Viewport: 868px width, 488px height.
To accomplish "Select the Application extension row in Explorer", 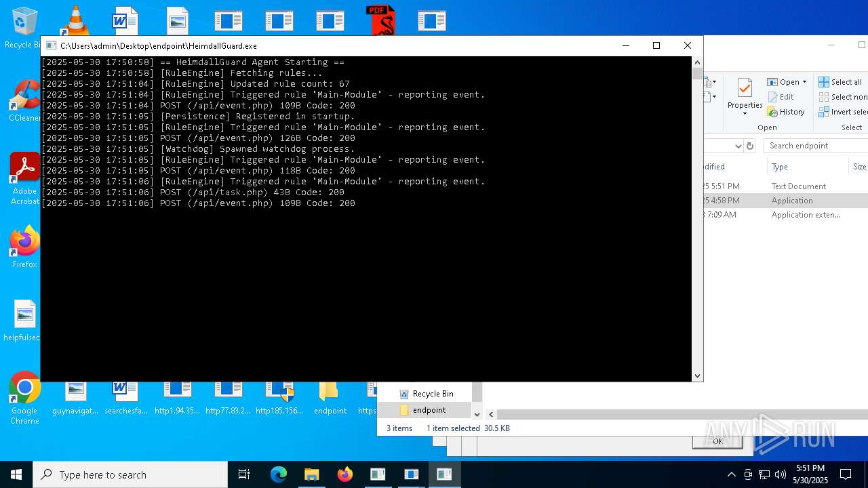I will pyautogui.click(x=785, y=215).
